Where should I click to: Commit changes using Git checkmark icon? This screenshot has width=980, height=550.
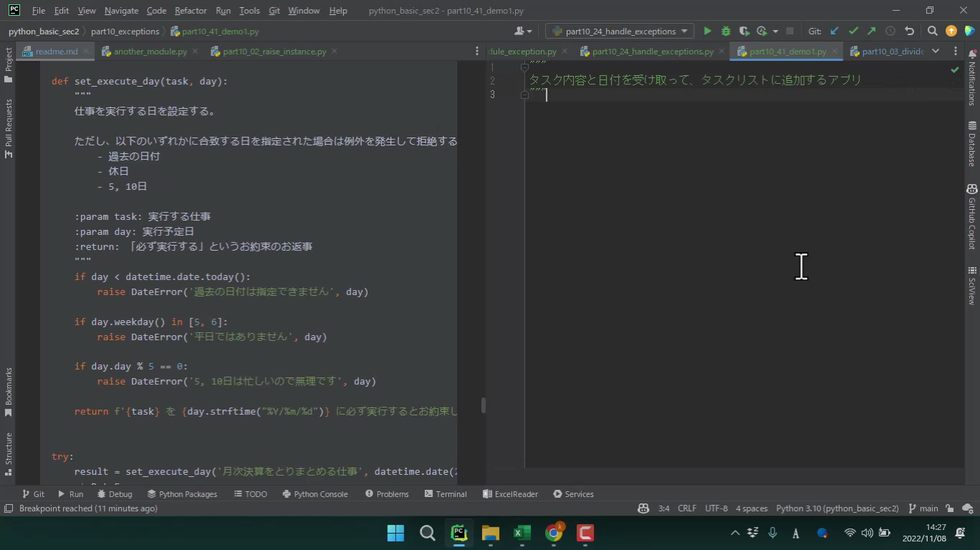pos(853,31)
